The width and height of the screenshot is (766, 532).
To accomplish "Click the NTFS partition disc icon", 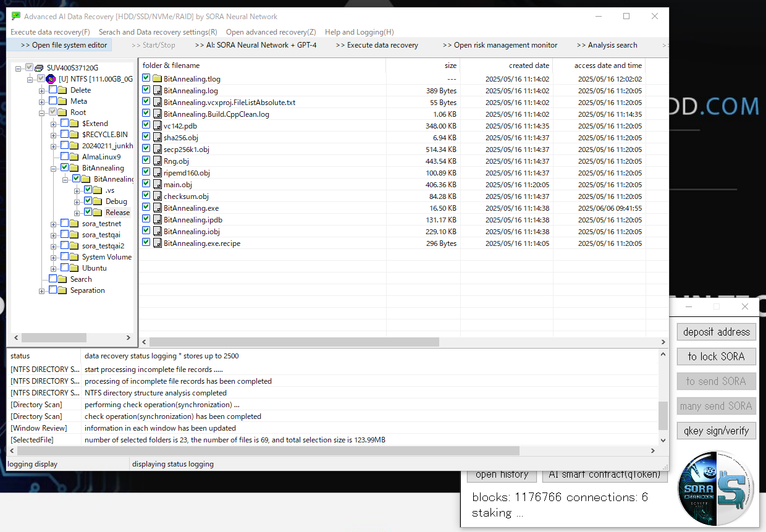I will (x=51, y=78).
